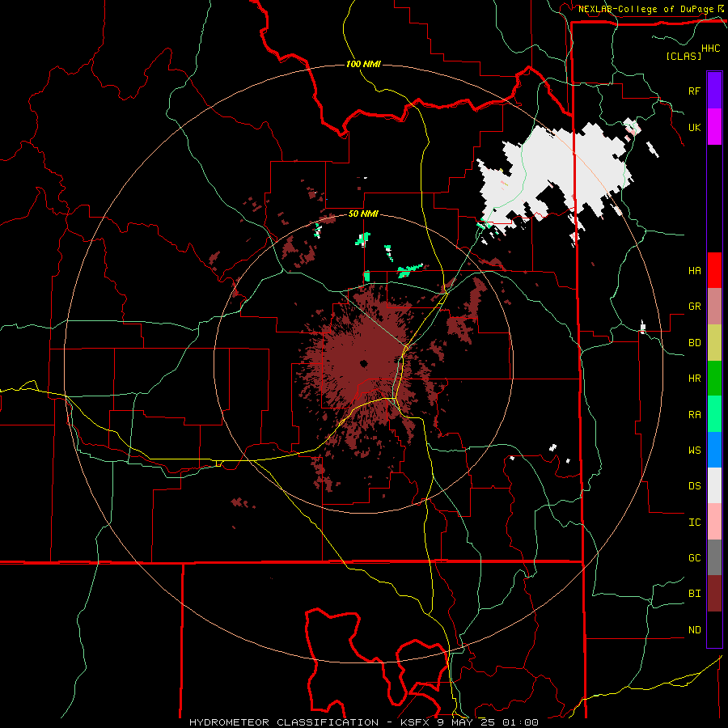Click the "UK" legend label

pos(694,127)
